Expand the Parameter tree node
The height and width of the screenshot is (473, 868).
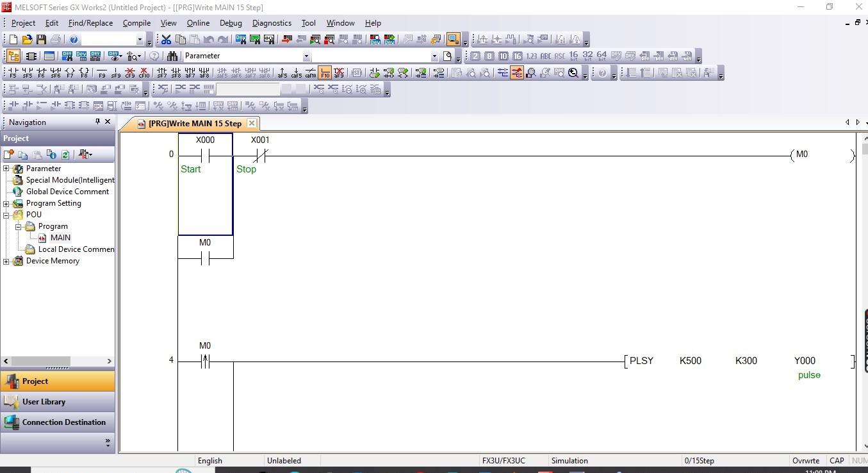[x=6, y=169]
